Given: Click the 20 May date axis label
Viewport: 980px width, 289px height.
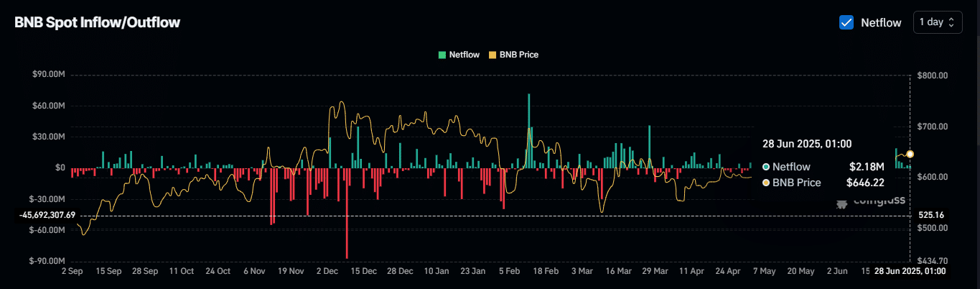Looking at the screenshot, I should pos(801,272).
